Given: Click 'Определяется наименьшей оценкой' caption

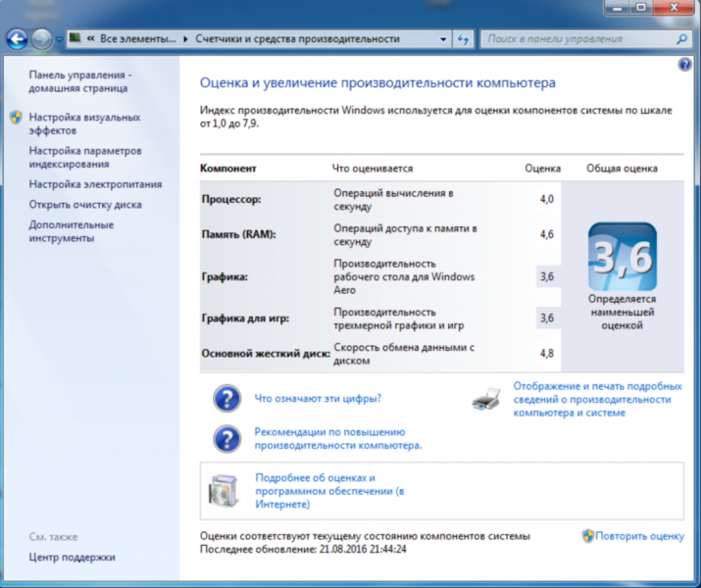Looking at the screenshot, I should [x=623, y=312].
